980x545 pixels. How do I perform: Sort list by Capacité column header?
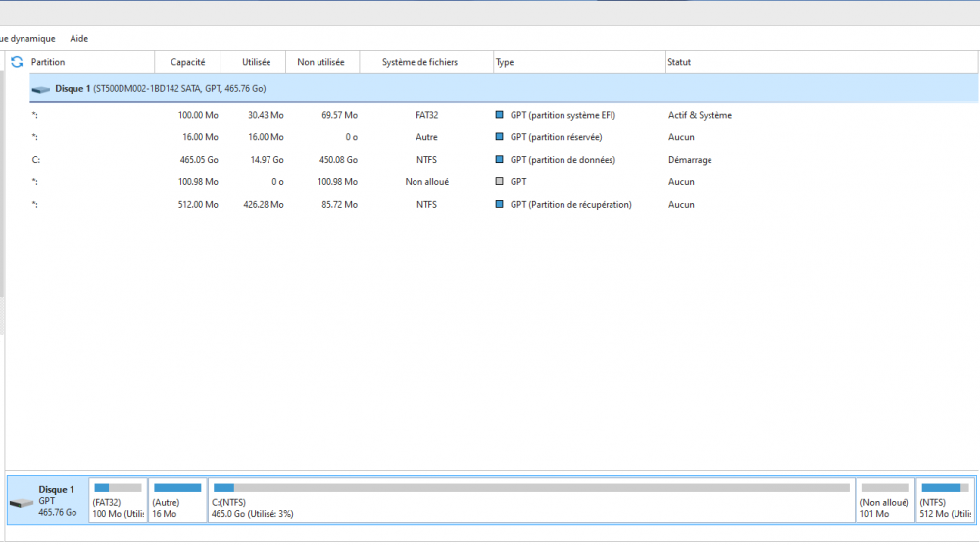(187, 62)
